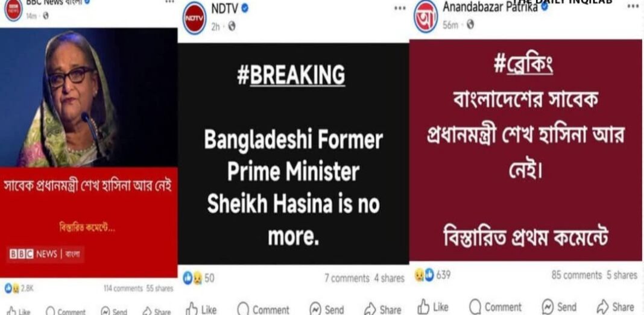Share the NDTV breaking post
The width and height of the screenshot is (644, 315).
click(x=383, y=309)
